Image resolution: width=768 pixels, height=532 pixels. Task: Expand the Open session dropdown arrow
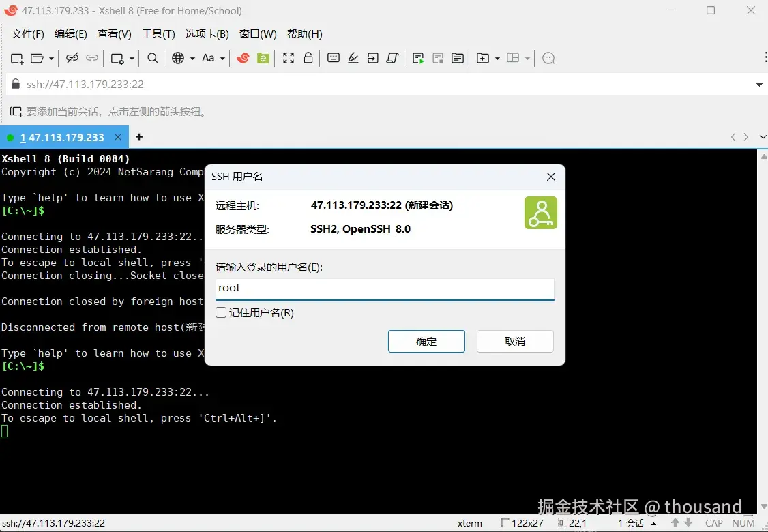51,58
